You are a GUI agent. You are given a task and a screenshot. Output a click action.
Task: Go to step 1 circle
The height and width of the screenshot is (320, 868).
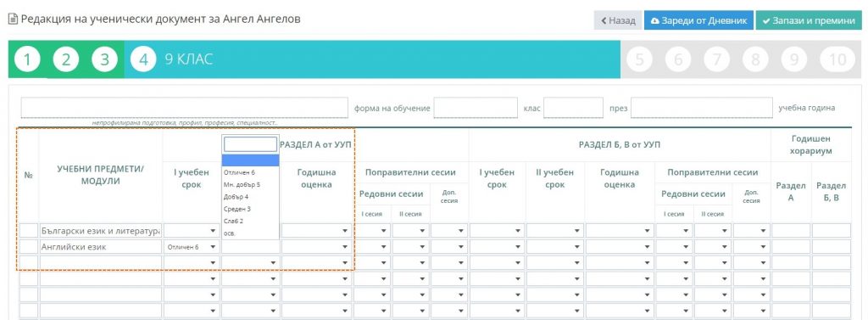[x=27, y=59]
